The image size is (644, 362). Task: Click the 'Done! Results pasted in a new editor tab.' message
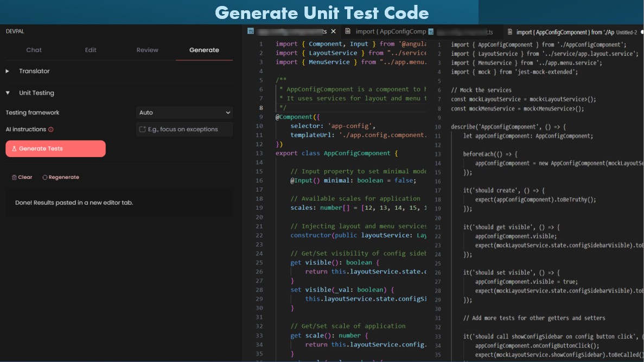click(x=74, y=203)
